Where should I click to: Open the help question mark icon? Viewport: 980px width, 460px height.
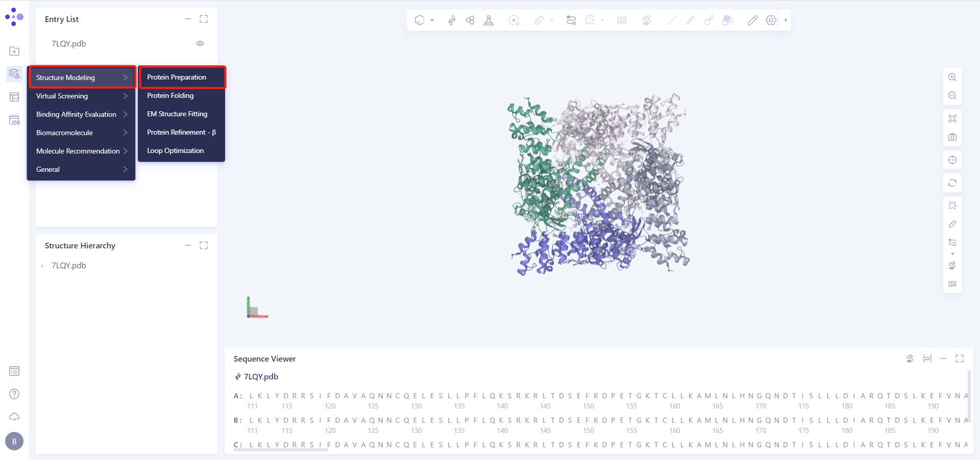(14, 394)
